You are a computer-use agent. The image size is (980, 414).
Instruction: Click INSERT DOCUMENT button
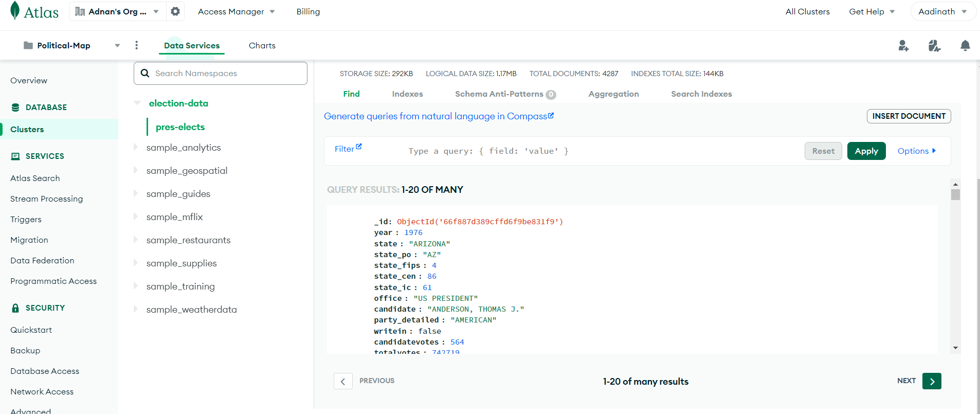[909, 116]
